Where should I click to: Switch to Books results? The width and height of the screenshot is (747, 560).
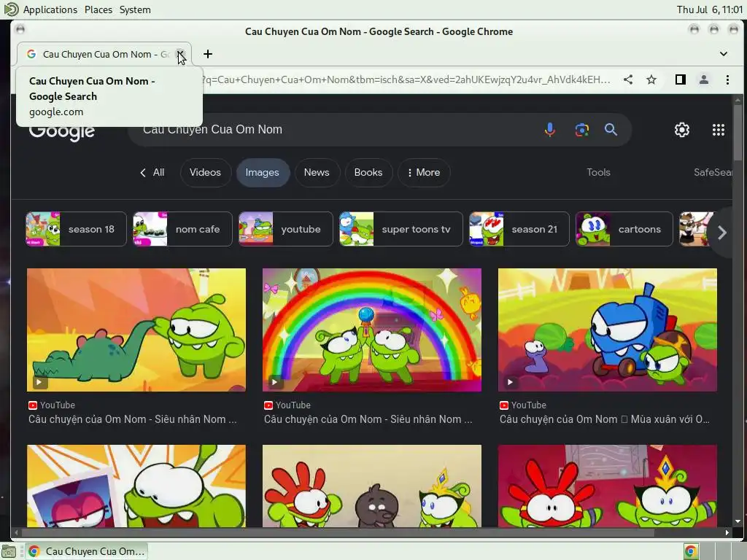pos(368,172)
